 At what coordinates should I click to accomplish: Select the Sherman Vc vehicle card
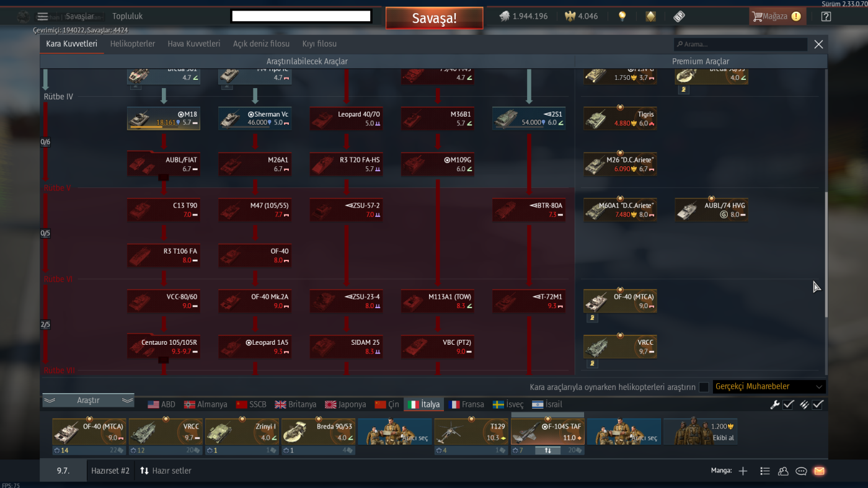[255, 118]
